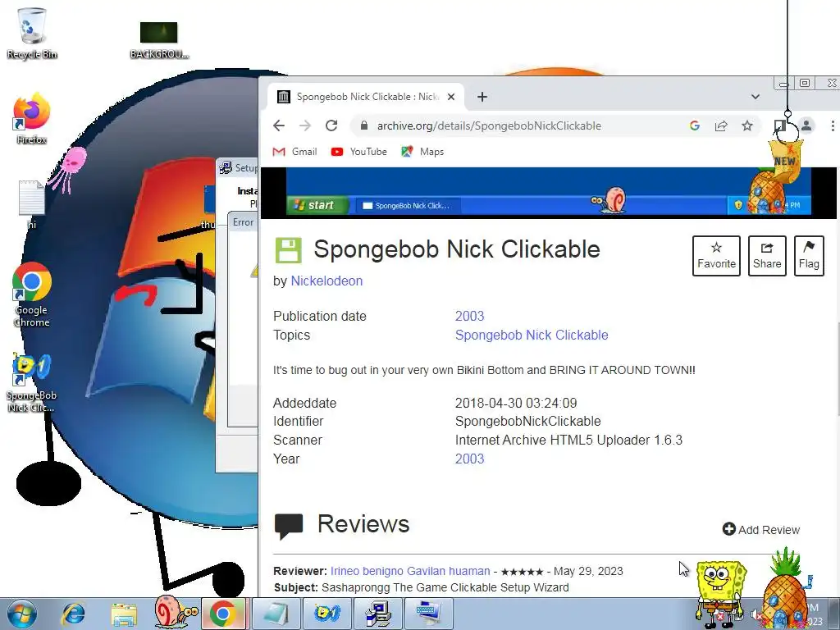Flag this item

tap(808, 256)
